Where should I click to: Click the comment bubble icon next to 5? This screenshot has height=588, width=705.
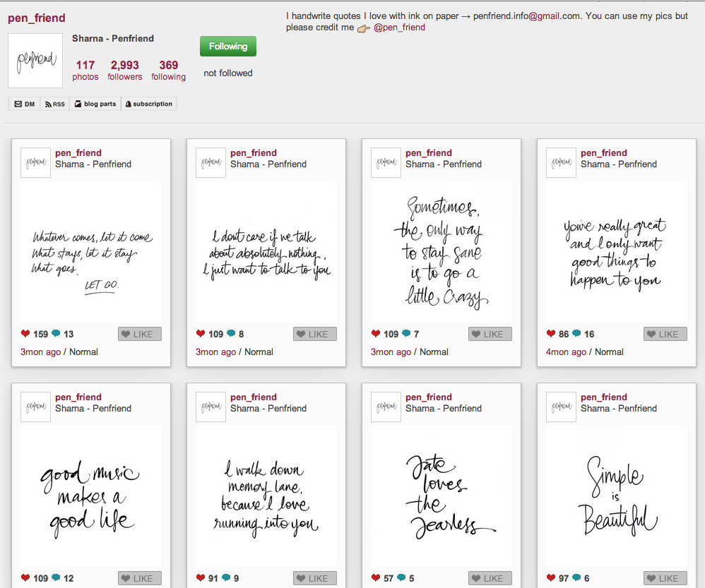point(402,577)
